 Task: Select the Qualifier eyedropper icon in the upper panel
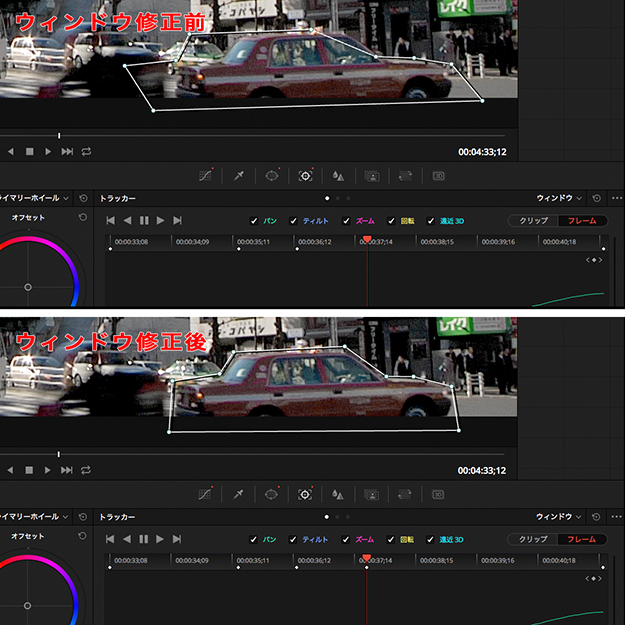click(239, 175)
